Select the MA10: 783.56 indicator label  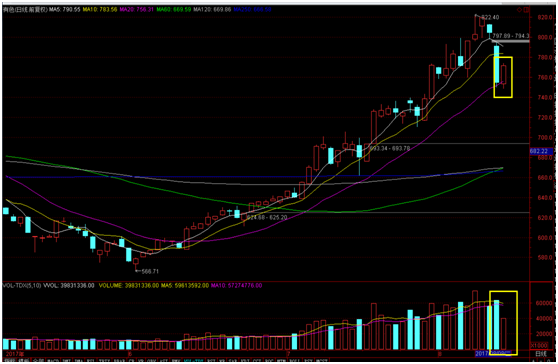click(x=100, y=10)
